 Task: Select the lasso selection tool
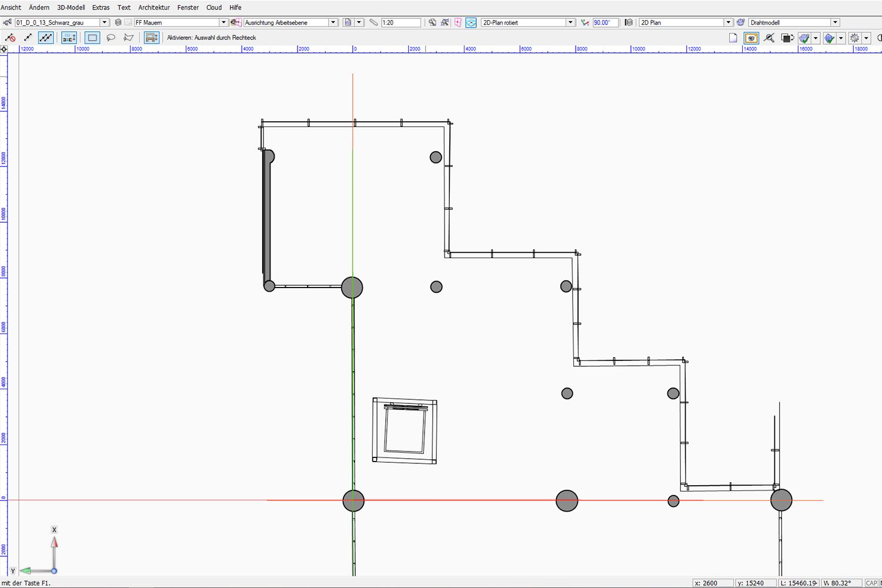tap(111, 37)
